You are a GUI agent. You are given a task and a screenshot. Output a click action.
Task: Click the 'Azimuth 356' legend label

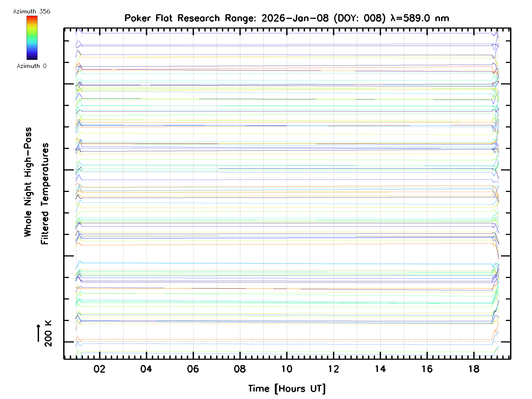(31, 11)
